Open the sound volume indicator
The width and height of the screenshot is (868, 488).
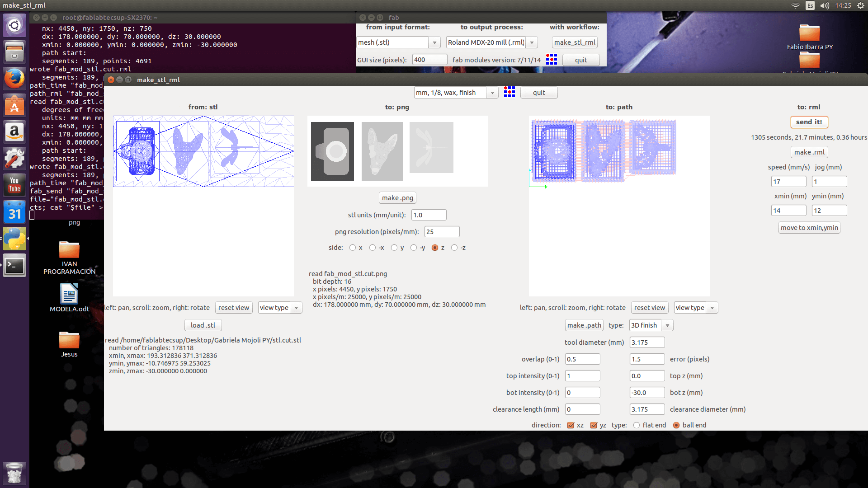[x=825, y=5]
